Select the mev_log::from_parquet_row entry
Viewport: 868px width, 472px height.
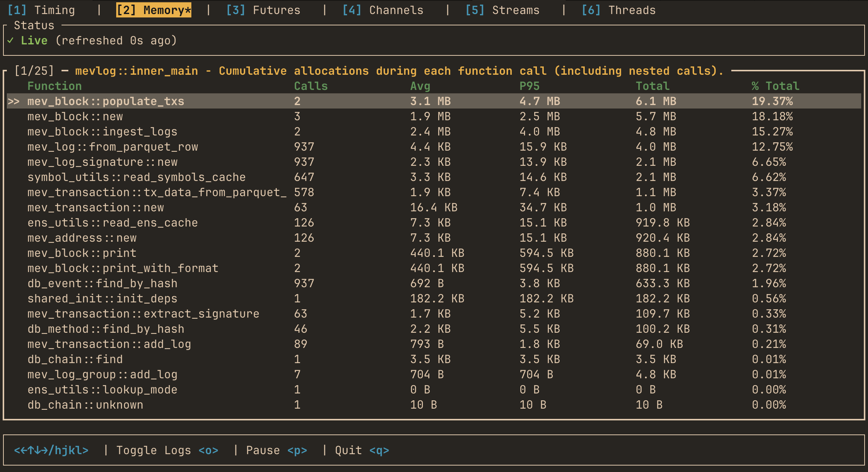pyautogui.click(x=113, y=146)
